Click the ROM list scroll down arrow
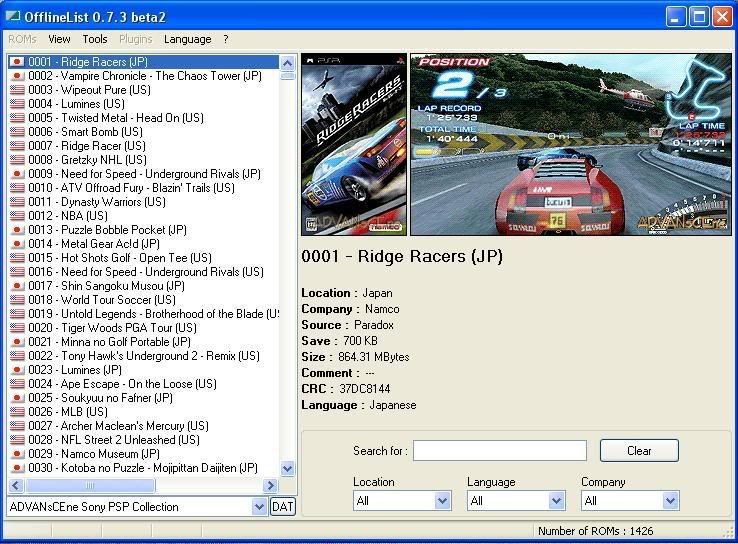This screenshot has height=544, width=738. point(288,468)
